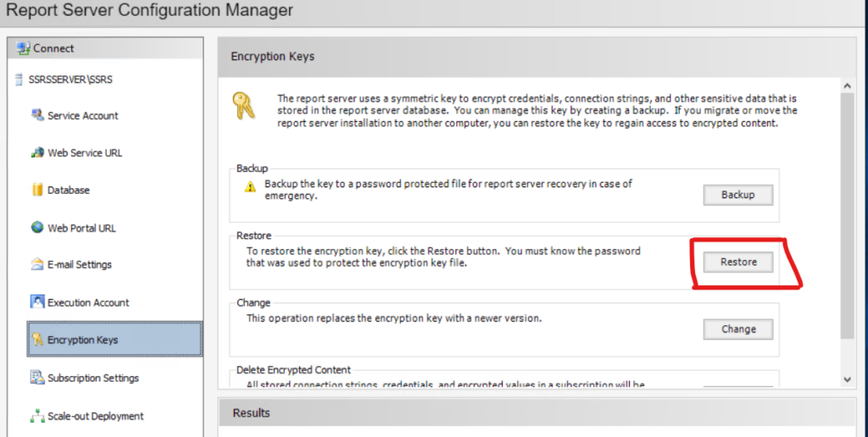
Task: Click paragraph 'The report server uses a symmetric key'
Action: (537, 111)
